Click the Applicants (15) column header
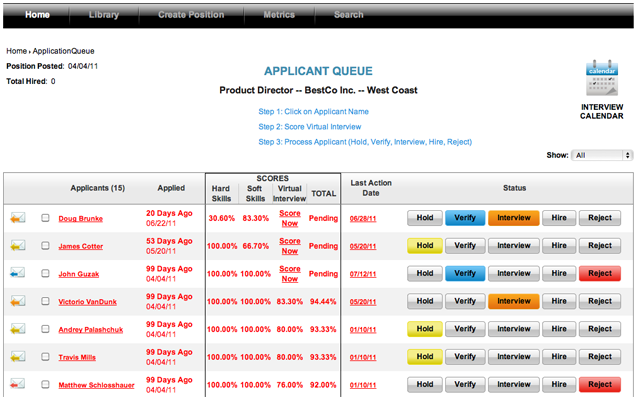The width and height of the screenshot is (640, 397). click(98, 188)
